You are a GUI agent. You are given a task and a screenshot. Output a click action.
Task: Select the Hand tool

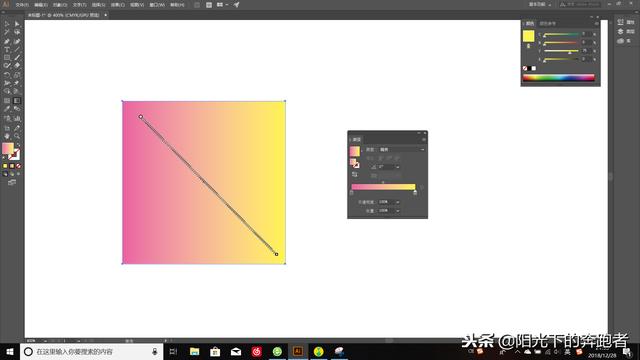coord(7,136)
